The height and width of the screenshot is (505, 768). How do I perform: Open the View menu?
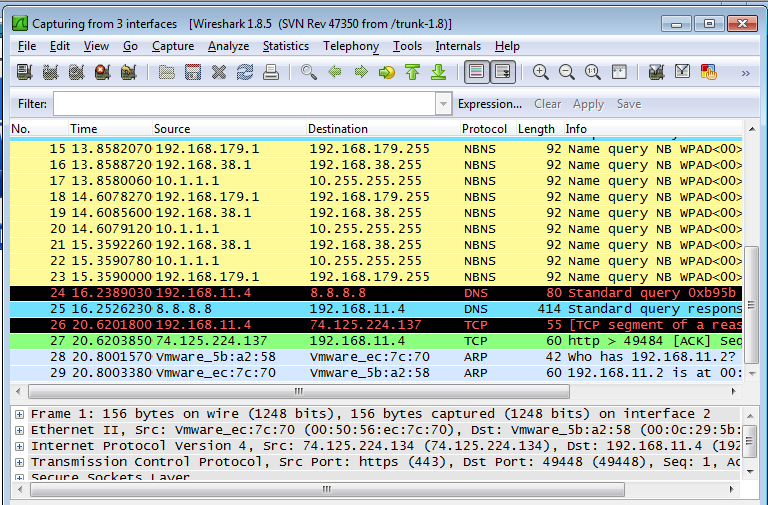point(96,46)
